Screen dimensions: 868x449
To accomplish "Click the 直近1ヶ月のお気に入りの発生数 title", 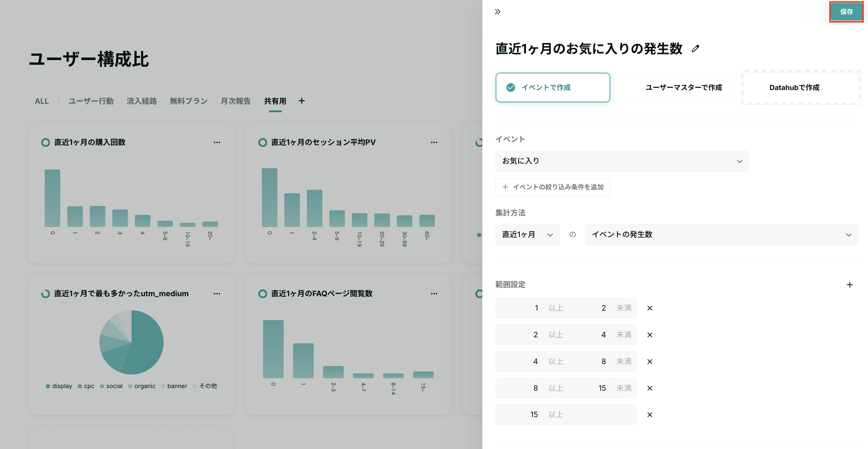I will [x=589, y=49].
